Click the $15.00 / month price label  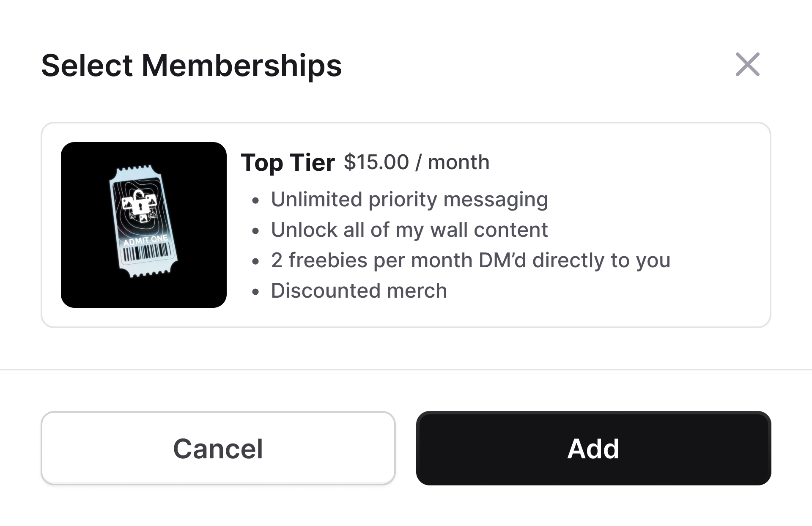(x=417, y=162)
